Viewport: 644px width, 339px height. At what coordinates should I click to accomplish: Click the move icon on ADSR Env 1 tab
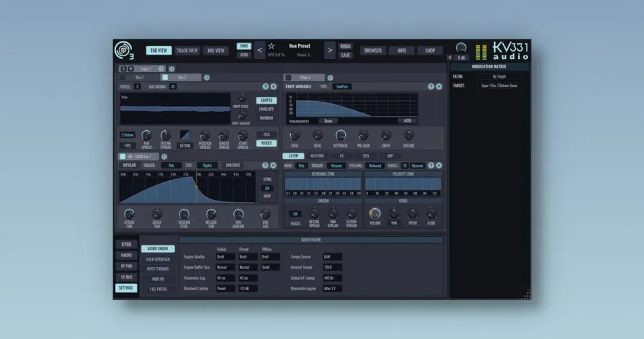click(x=130, y=157)
